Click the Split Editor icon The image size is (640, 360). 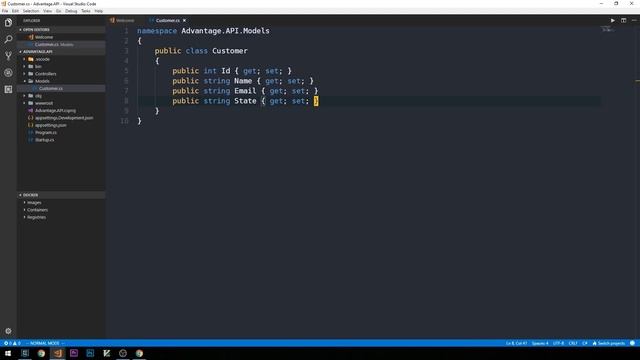click(624, 20)
